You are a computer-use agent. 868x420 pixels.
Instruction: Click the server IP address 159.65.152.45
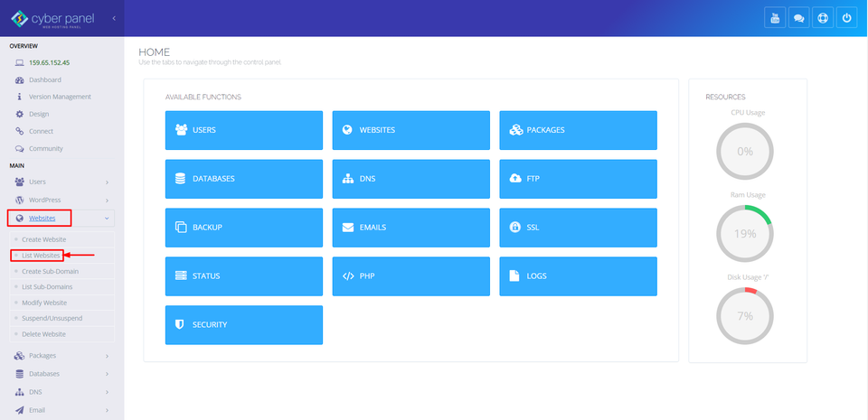point(49,63)
